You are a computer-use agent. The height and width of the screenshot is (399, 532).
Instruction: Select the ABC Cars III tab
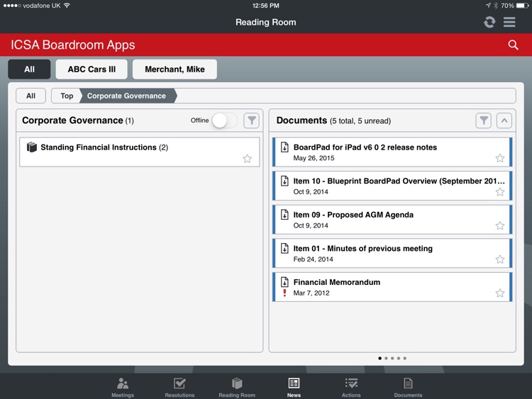92,69
